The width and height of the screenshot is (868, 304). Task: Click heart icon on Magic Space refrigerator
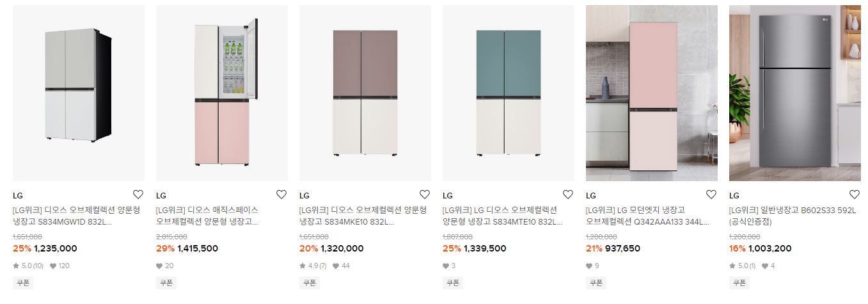pyautogui.click(x=281, y=195)
